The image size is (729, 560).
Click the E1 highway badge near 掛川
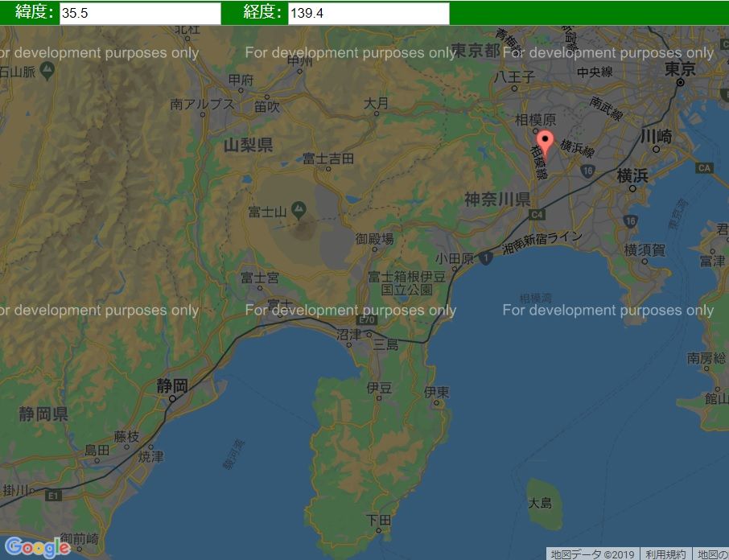53,496
